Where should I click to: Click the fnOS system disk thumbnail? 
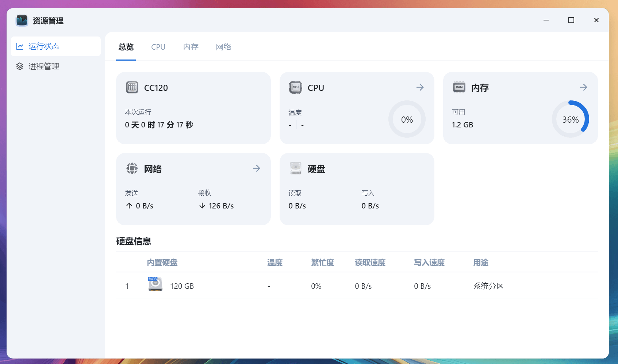point(154,284)
